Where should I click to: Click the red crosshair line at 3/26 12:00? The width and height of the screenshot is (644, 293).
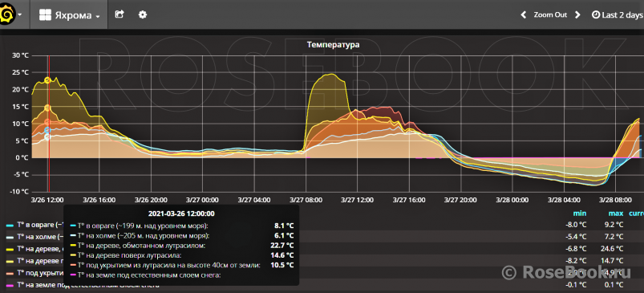(x=49, y=124)
